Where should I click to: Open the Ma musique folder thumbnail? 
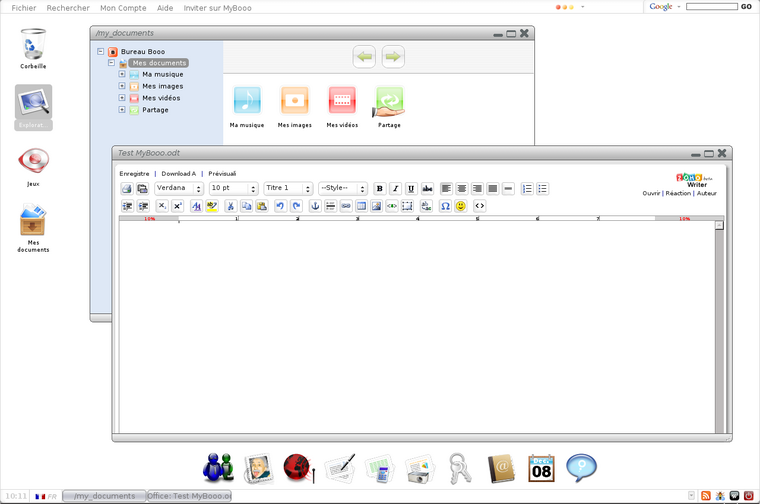247,100
